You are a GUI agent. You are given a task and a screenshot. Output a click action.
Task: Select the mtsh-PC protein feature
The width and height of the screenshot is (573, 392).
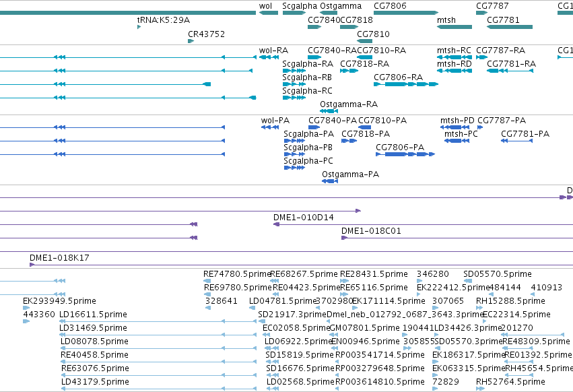(x=457, y=141)
